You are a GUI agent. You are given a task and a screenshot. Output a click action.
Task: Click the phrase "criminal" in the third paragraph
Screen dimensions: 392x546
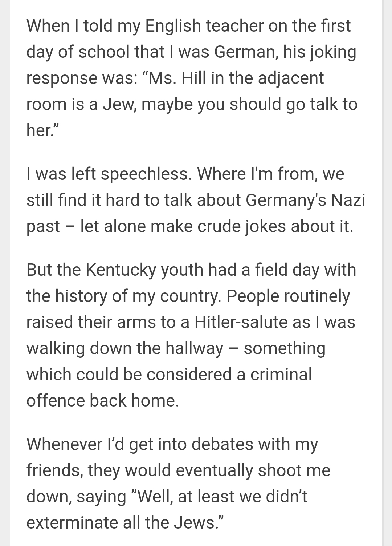pos(281,375)
